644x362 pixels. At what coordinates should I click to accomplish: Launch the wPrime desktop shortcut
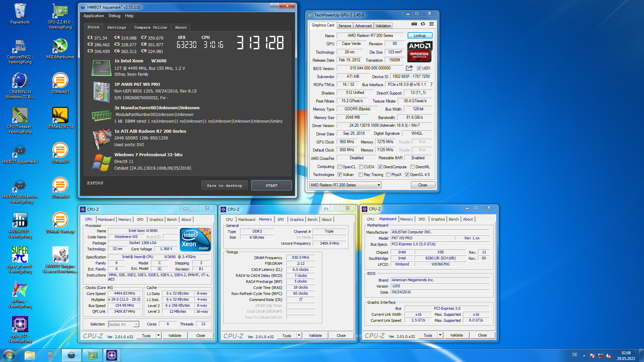tap(20, 295)
